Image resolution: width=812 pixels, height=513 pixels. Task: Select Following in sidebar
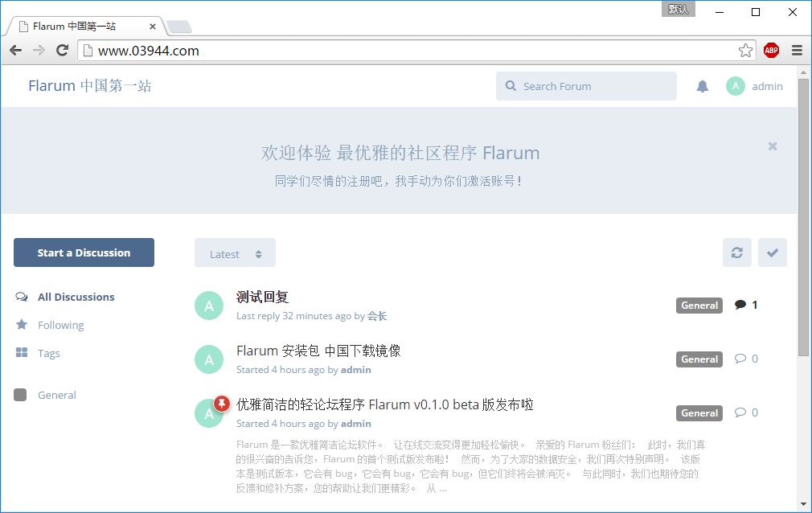click(x=60, y=325)
